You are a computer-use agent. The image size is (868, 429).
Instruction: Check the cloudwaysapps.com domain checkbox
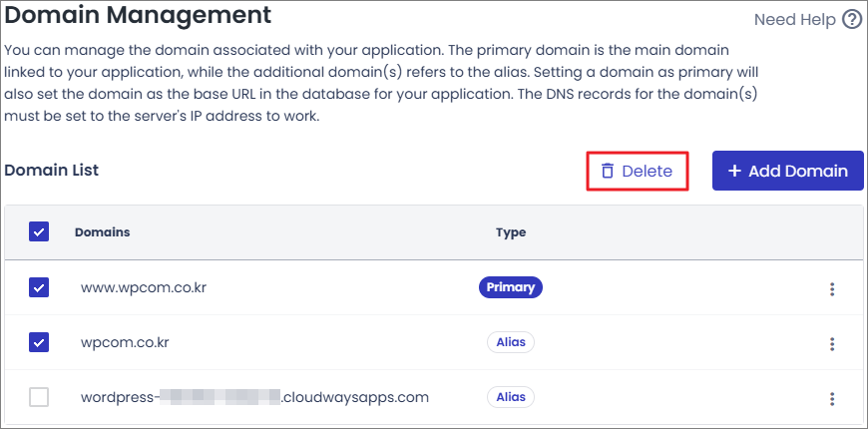coord(39,397)
